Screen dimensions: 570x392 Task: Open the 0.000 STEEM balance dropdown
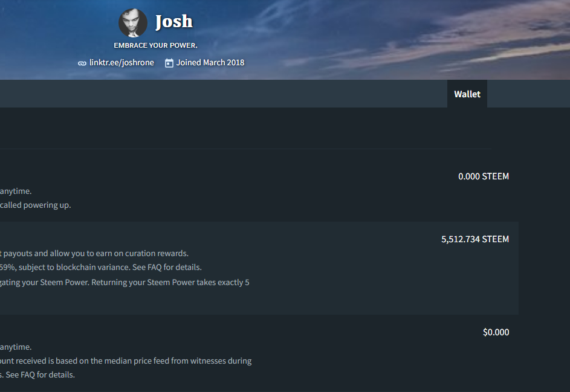[x=484, y=176]
